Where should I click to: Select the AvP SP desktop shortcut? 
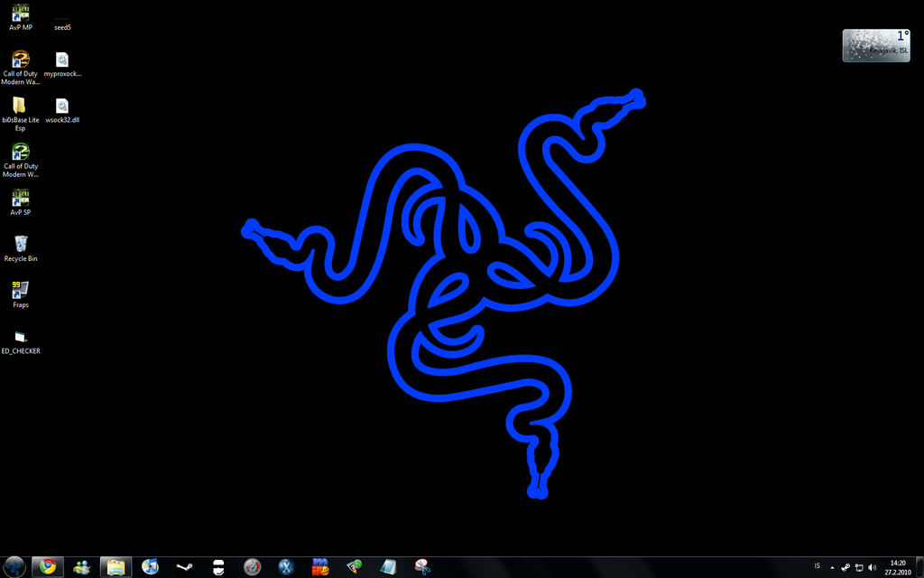(x=21, y=202)
